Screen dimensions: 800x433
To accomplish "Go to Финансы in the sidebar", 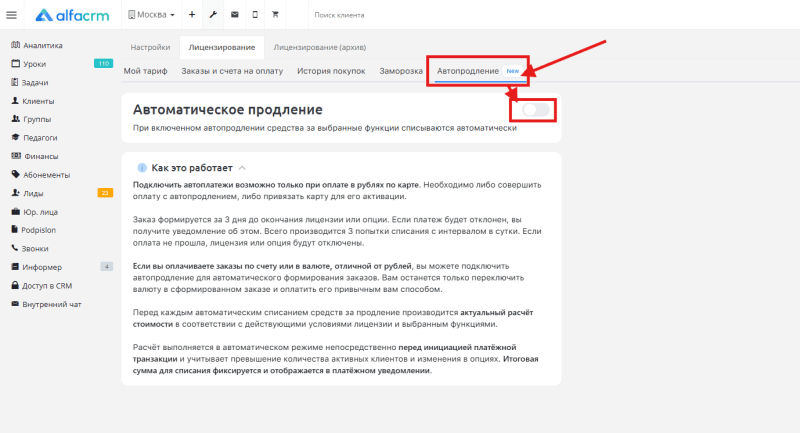I will pos(39,156).
